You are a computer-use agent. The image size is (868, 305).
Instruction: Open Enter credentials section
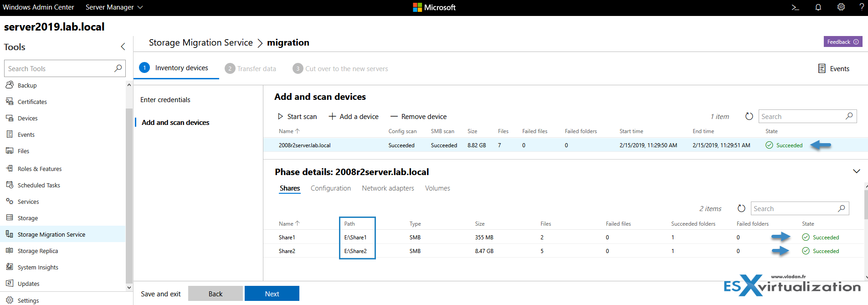[165, 100]
